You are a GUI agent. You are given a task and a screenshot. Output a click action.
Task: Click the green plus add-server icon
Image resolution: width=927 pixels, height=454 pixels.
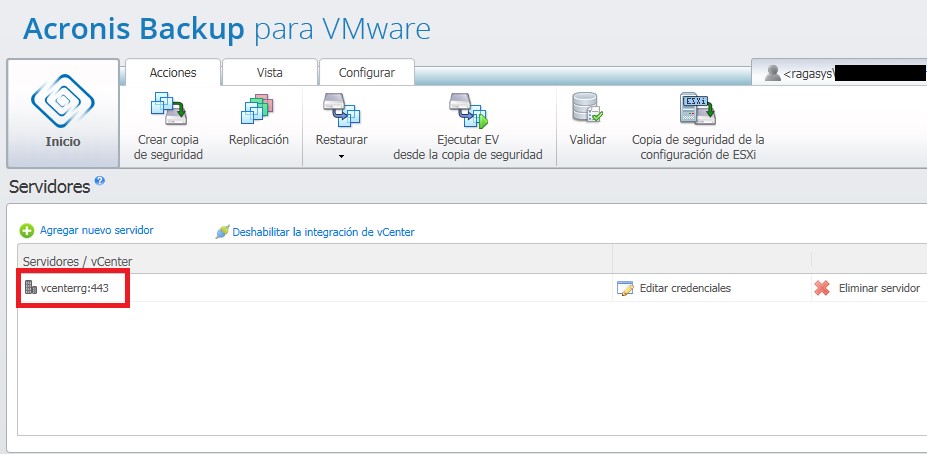tap(27, 231)
